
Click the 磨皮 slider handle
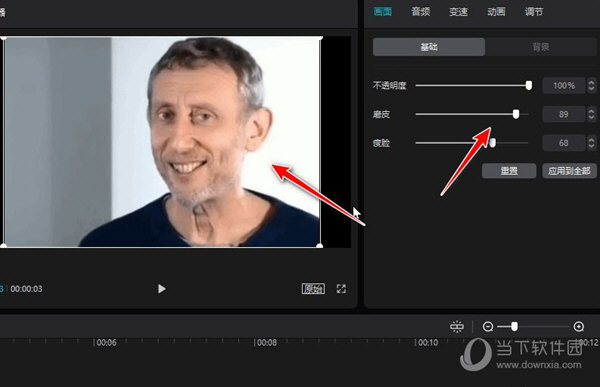tap(516, 114)
